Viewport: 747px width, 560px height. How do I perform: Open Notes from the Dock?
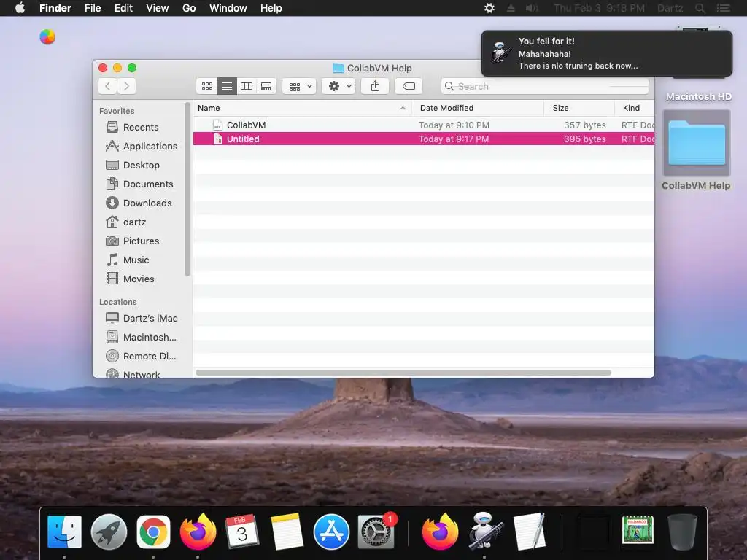(x=286, y=532)
